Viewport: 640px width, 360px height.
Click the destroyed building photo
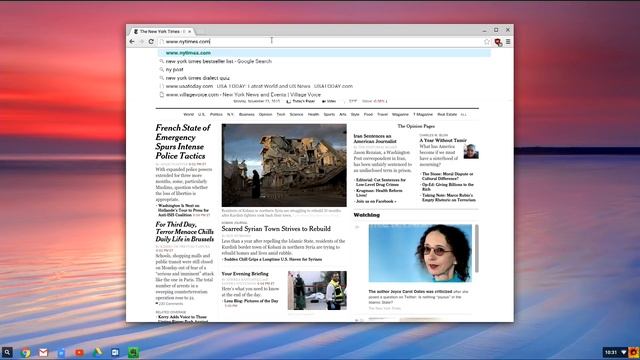pyautogui.click(x=284, y=165)
